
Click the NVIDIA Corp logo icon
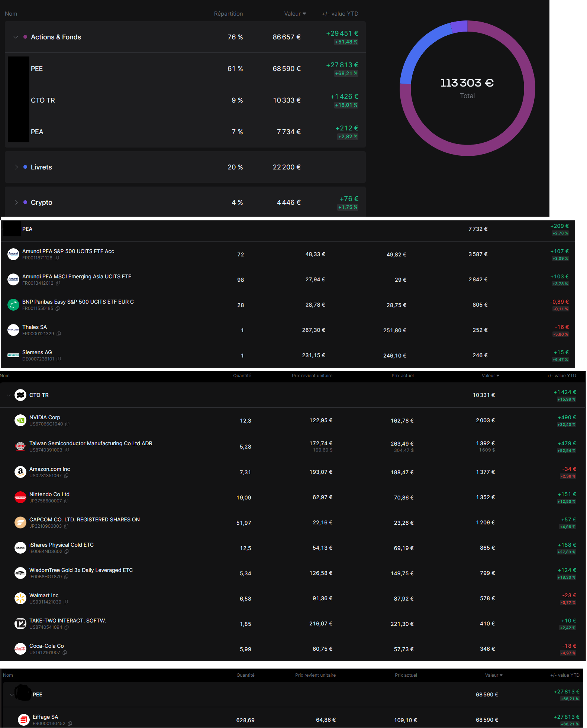(x=20, y=420)
